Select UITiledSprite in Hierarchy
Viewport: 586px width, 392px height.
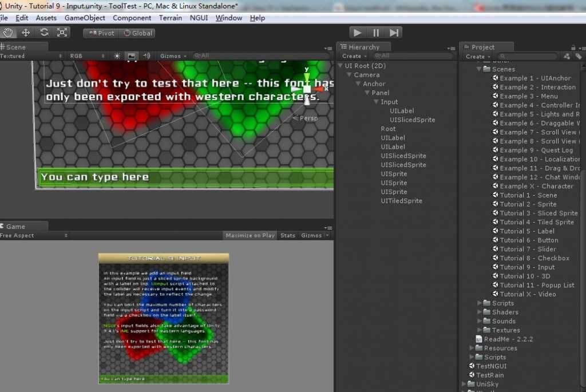click(401, 201)
